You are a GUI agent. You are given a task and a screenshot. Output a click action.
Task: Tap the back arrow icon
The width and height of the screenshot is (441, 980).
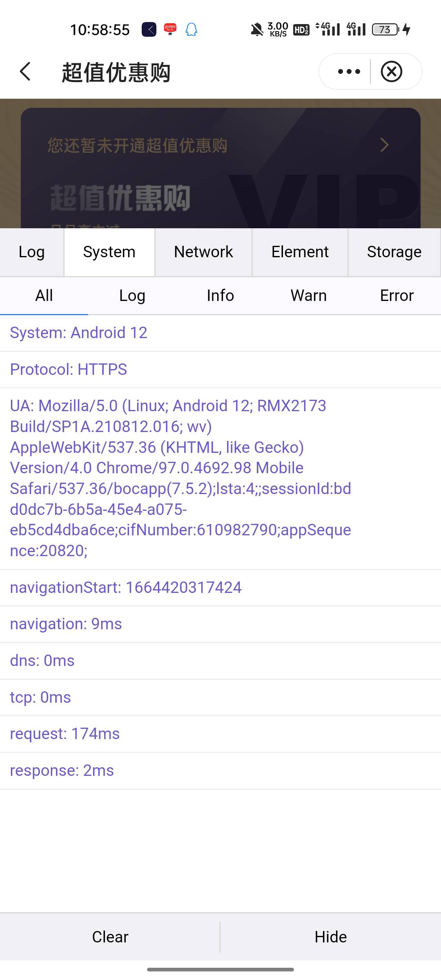point(25,71)
